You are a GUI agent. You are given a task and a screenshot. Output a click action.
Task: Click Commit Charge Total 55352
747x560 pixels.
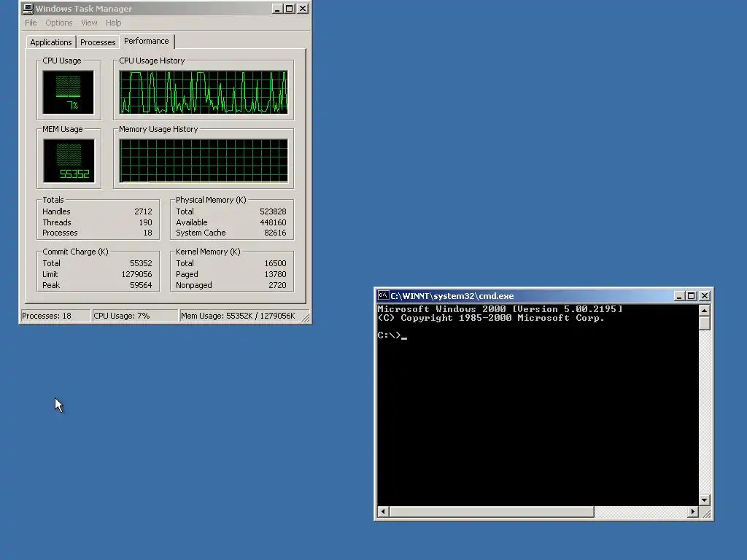[x=141, y=263]
